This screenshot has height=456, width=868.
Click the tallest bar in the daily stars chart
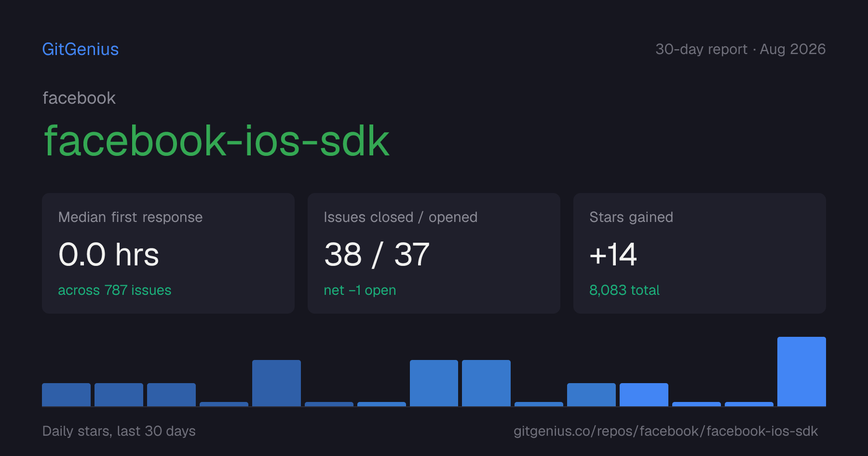click(801, 372)
